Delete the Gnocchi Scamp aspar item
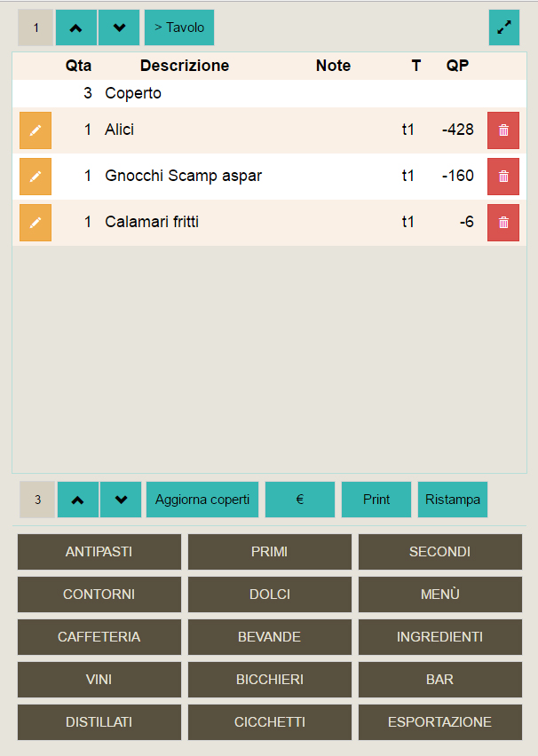The height and width of the screenshot is (756, 538). [x=503, y=177]
